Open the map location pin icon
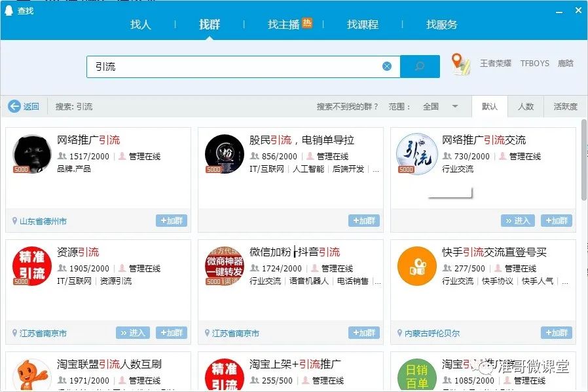 point(460,64)
